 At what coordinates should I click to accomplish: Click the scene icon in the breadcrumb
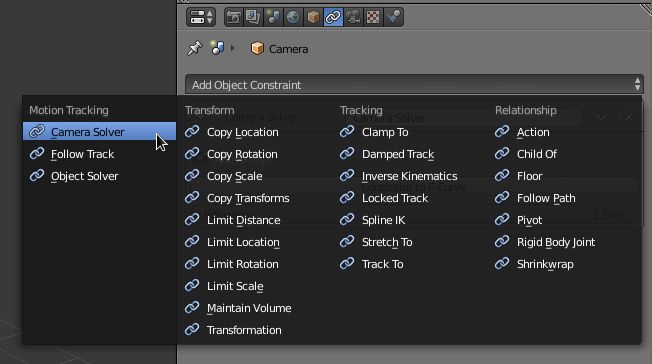[x=217, y=48]
